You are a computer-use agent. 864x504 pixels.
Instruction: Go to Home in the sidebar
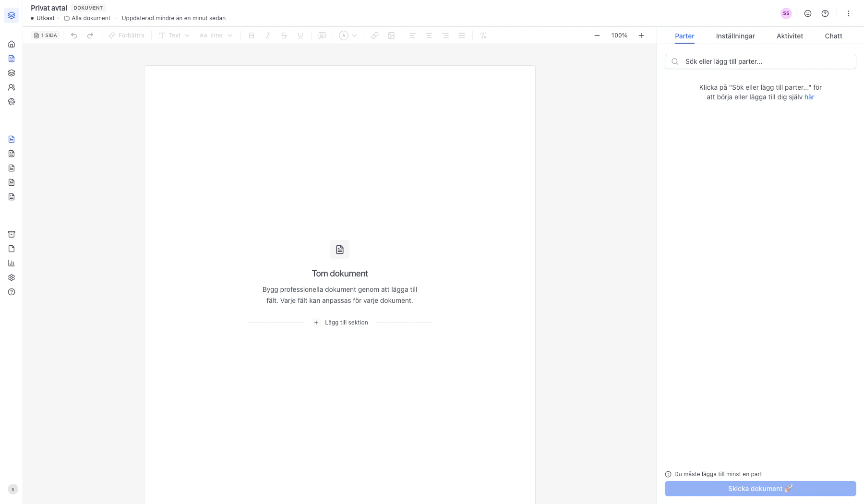[x=12, y=44]
